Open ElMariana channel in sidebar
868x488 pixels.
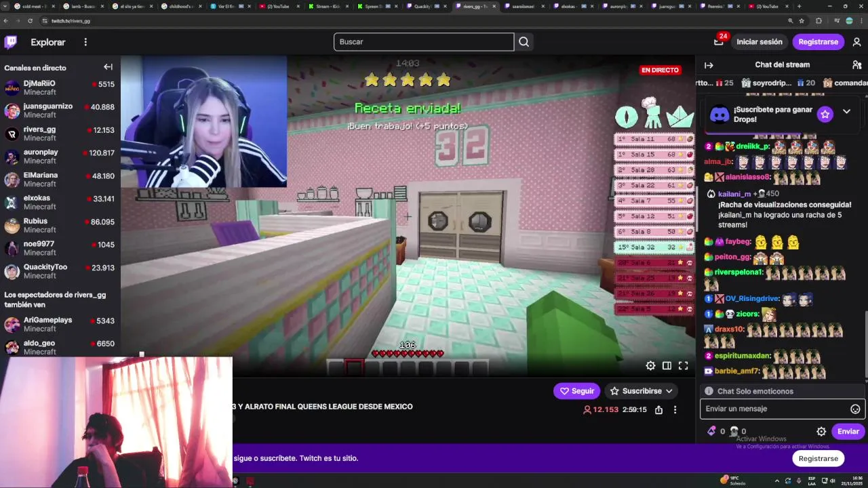60,180
